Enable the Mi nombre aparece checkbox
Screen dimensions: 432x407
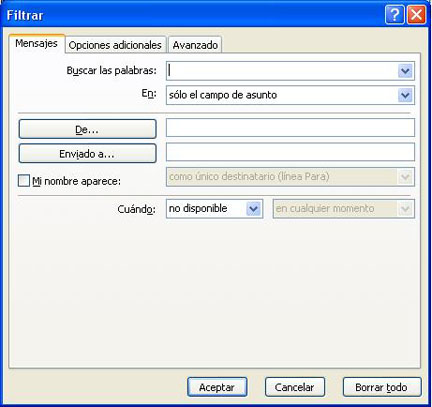click(24, 181)
